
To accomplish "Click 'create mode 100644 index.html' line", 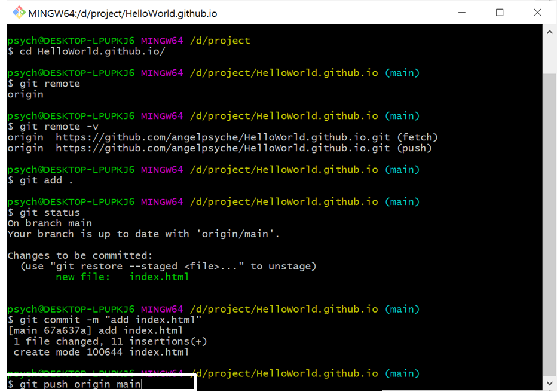I will (101, 352).
